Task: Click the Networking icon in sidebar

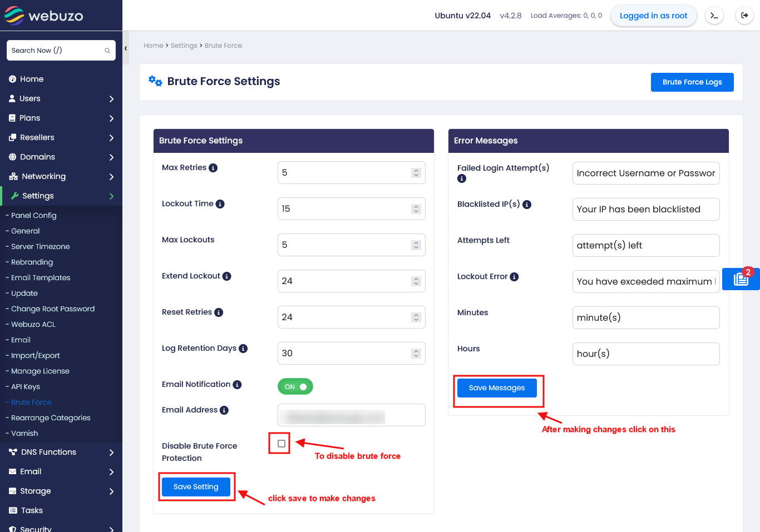Action: (x=13, y=176)
